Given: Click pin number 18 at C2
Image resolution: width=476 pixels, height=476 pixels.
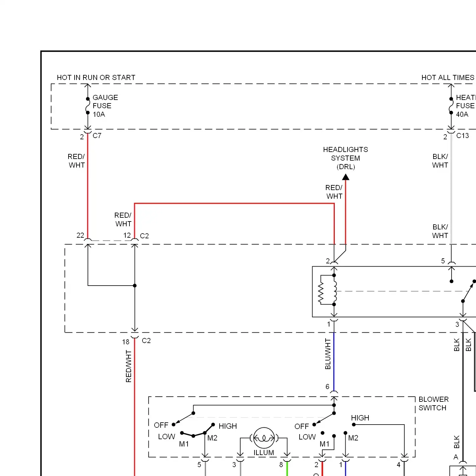Looking at the screenshot, I should click(x=126, y=342).
